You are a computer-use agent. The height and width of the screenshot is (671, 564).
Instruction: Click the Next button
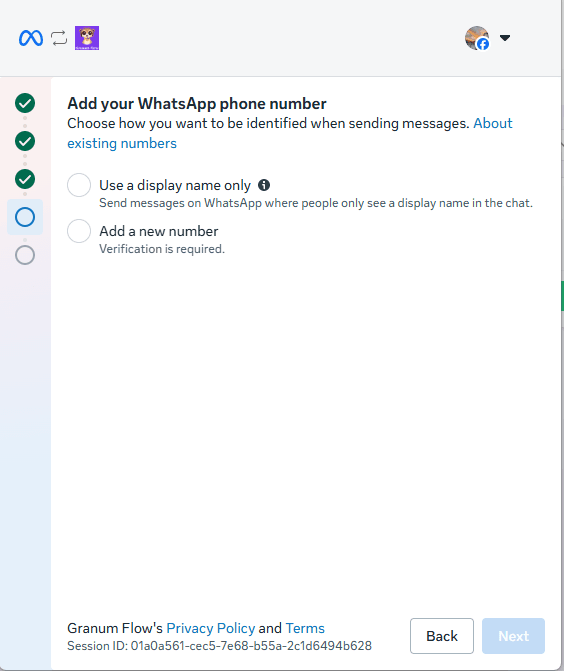point(514,636)
